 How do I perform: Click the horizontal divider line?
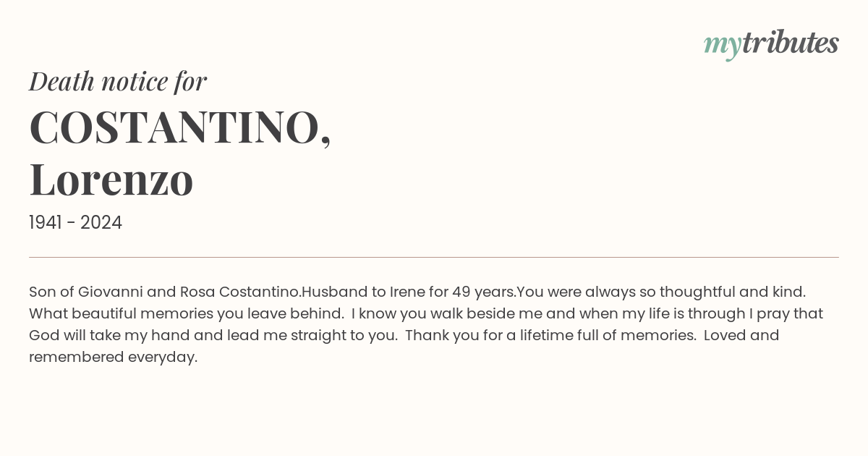pos(434,257)
